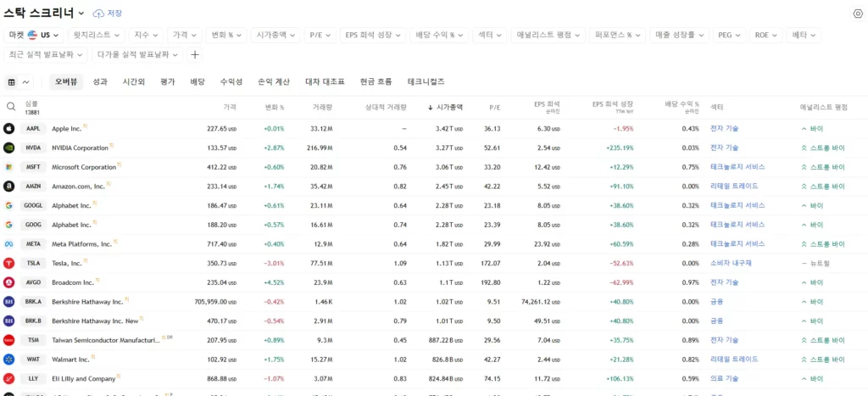The image size is (868, 396).
Task: Click the Amazon logo icon
Action: pos(8,186)
